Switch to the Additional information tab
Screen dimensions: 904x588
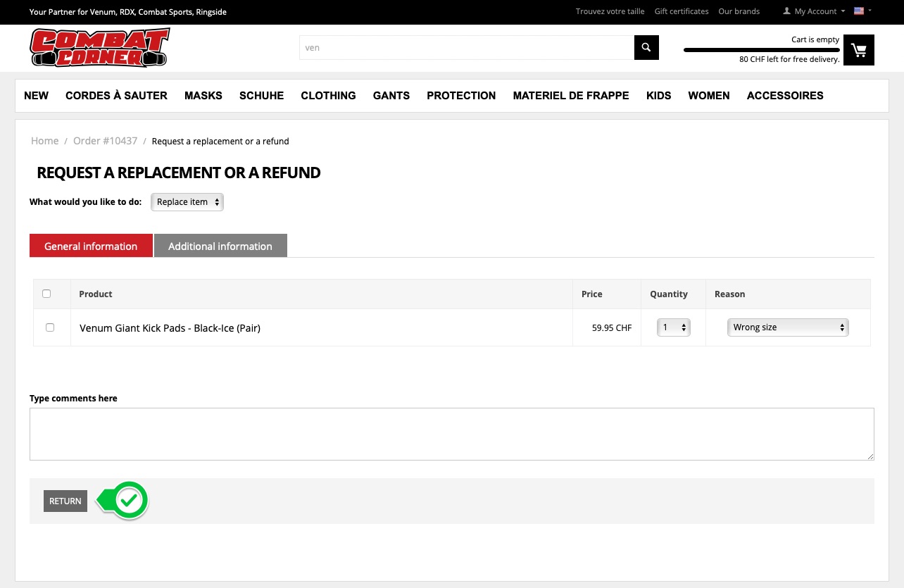point(220,246)
